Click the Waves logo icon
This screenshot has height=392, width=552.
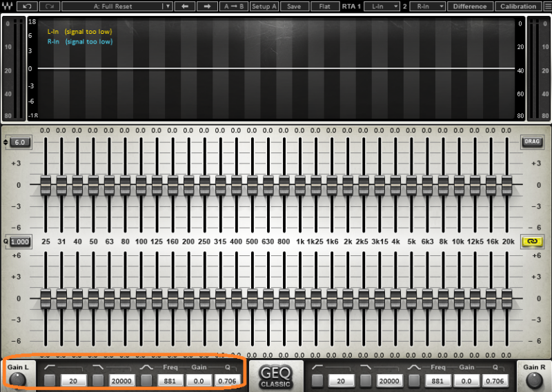(x=7, y=6)
